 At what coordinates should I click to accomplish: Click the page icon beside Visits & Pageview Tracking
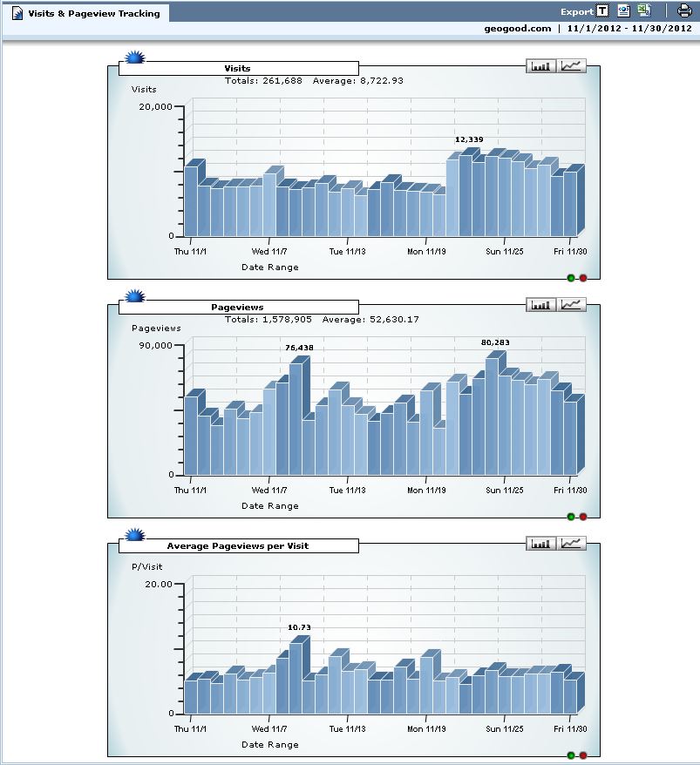pos(17,13)
